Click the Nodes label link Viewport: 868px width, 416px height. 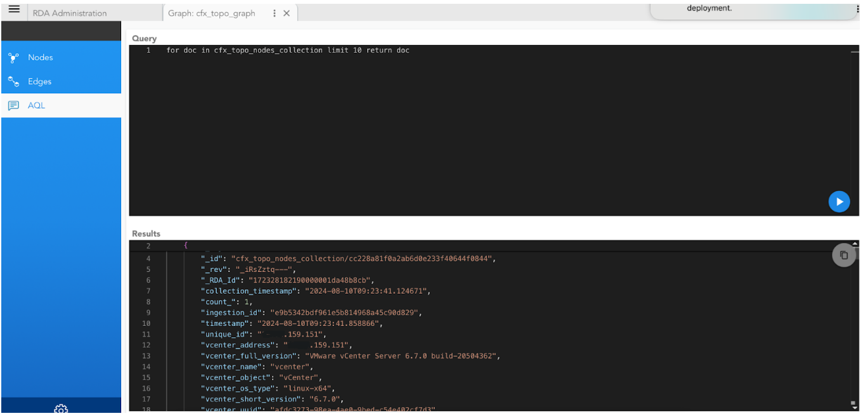point(40,57)
